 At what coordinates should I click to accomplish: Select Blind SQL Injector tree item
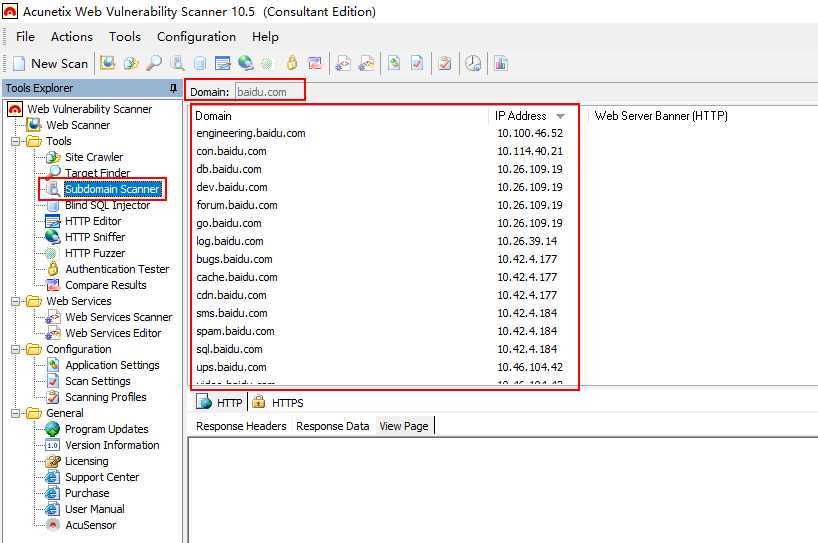tap(107, 206)
